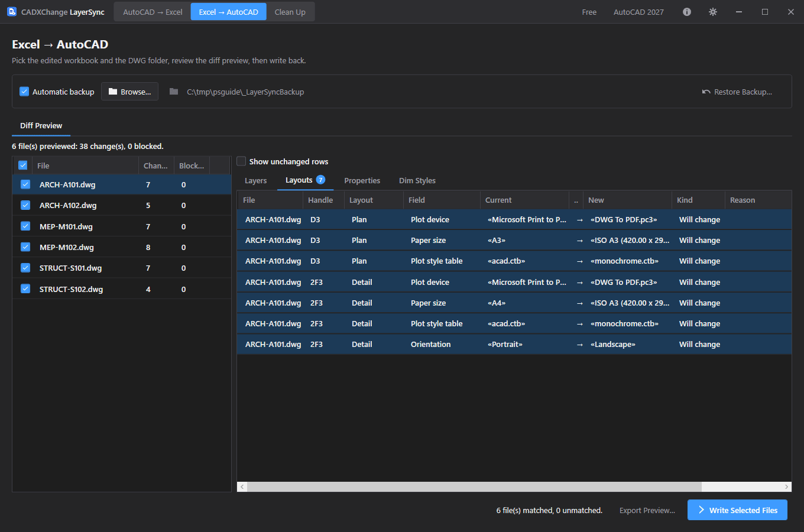
Task: Open the Clean Up tab
Action: (290, 12)
